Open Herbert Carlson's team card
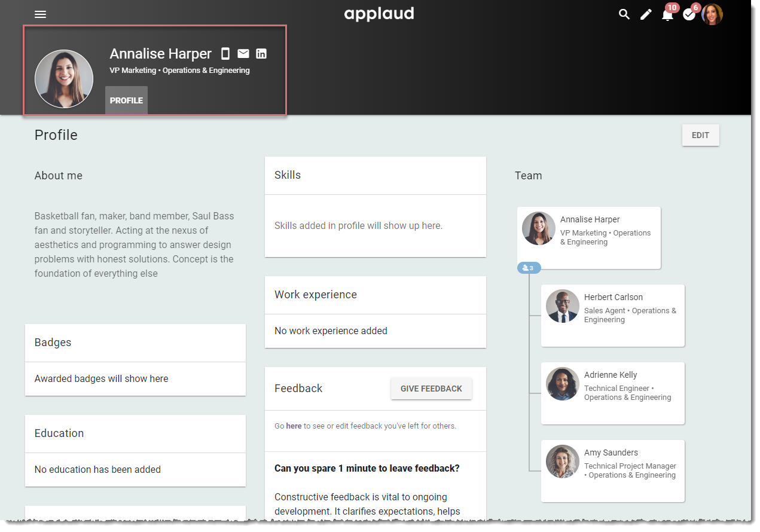The image size is (760, 532). pos(613,316)
